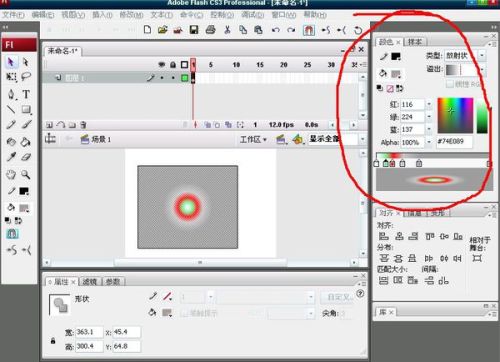500x362 pixels.
Task: Click the Undo toolbar icon
Action: pyautogui.click(x=275, y=30)
